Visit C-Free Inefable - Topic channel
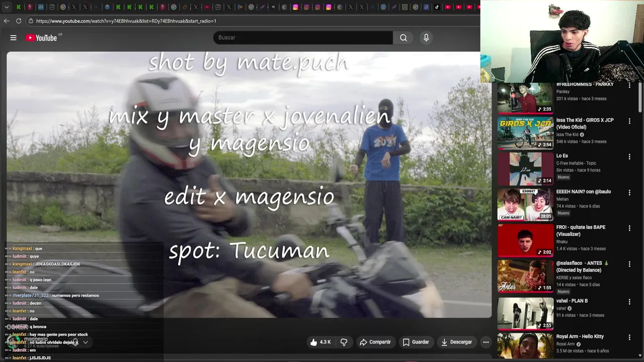Screen dimensions: 644x362 pos(576,163)
